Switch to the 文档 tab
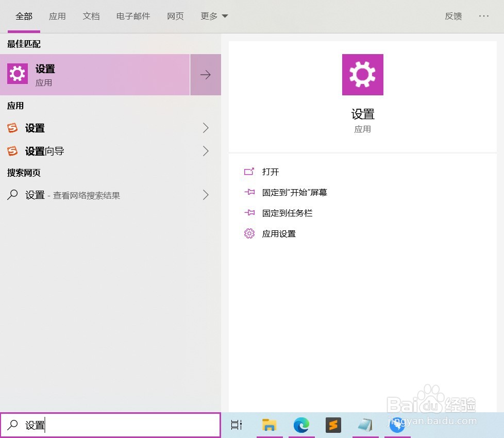This screenshot has width=504, height=438. [91, 16]
